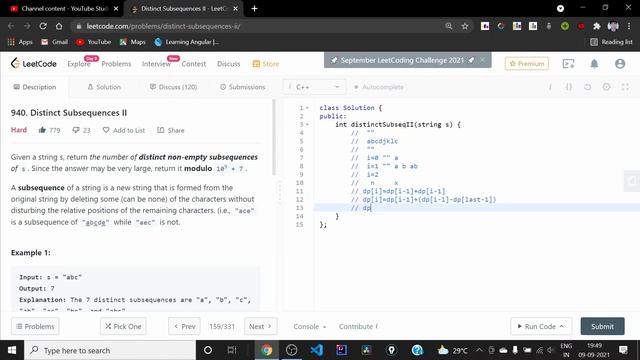Viewport: 640px width, 360px height.
Task: Open Learning Angular bookmark
Action: pyautogui.click(x=187, y=42)
